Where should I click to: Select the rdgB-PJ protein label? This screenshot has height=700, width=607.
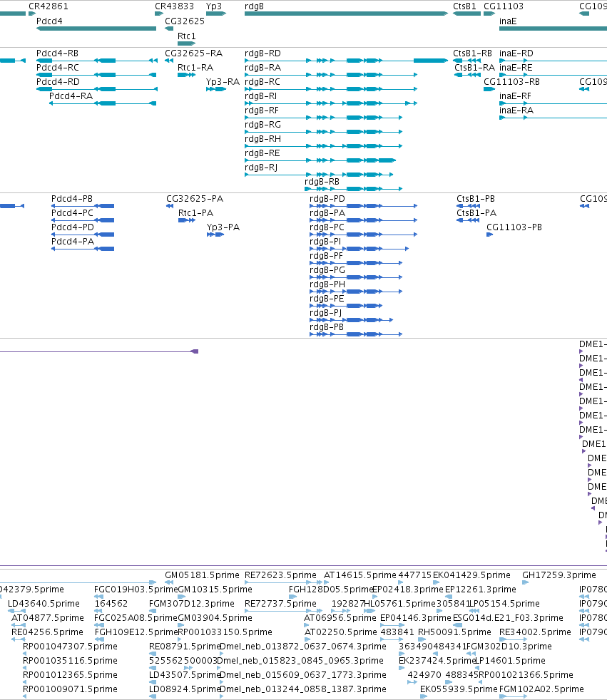pyautogui.click(x=325, y=313)
